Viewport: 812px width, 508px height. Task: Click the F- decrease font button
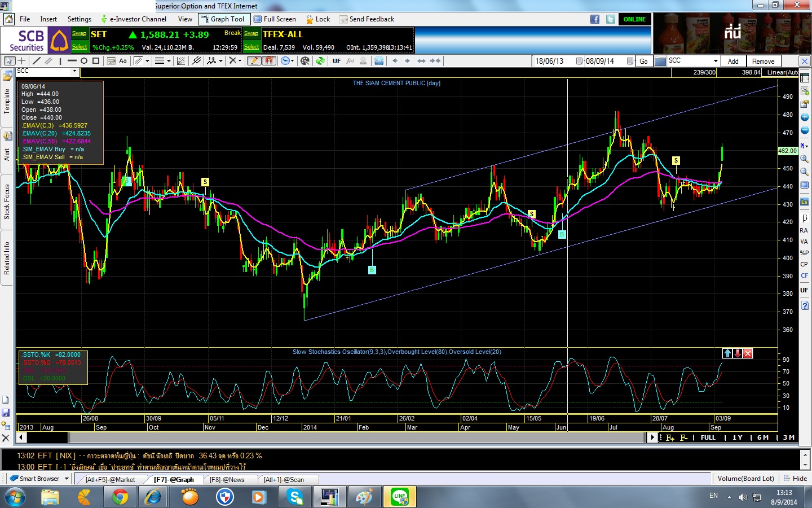[x=683, y=437]
